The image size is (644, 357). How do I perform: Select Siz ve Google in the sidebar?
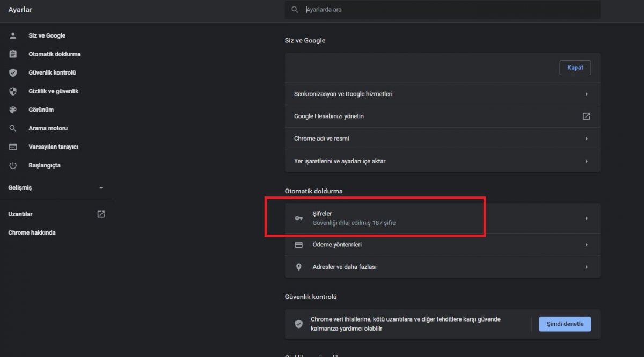tap(47, 35)
